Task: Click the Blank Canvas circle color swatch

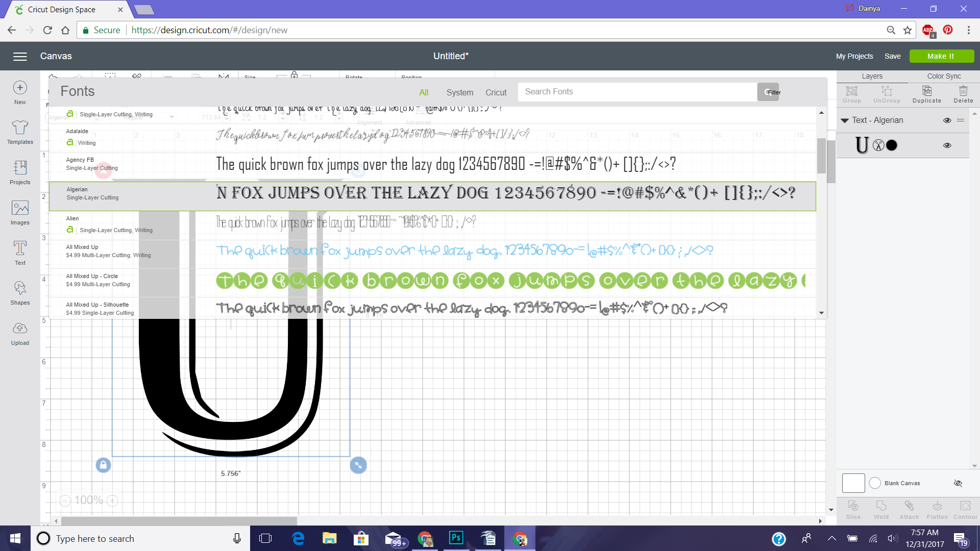Action: pos(875,483)
